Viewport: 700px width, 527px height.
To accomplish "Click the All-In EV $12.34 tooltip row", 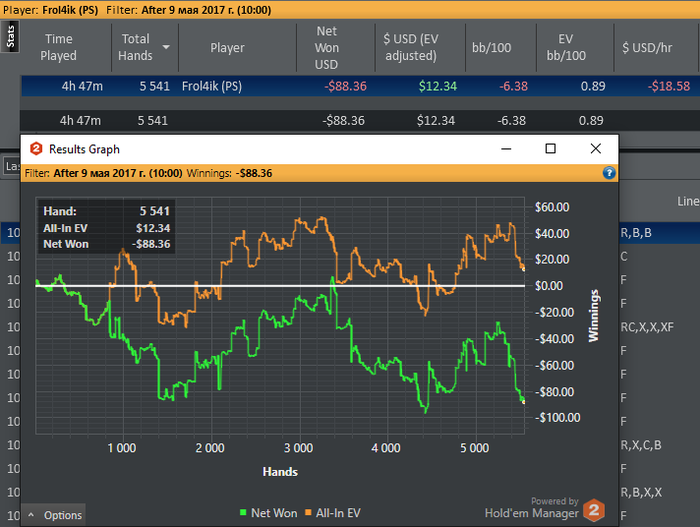I will pyautogui.click(x=106, y=228).
